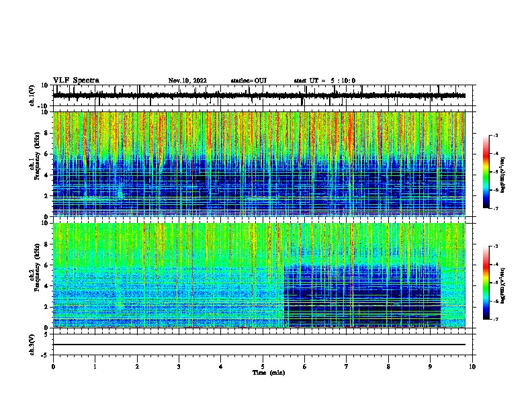Click the "Time (min)" axis title
Image resolution: width=532 pixels, height=411 pixels.
tap(269, 373)
